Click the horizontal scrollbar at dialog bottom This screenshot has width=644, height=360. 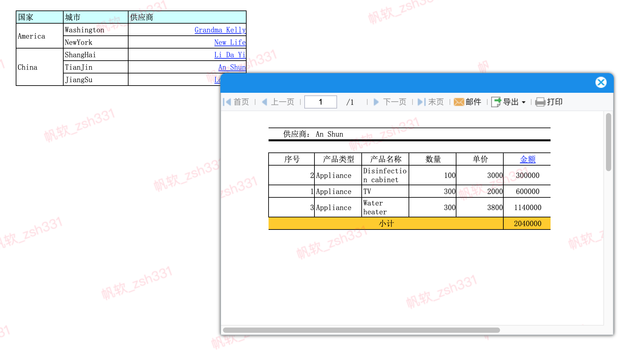point(361,330)
